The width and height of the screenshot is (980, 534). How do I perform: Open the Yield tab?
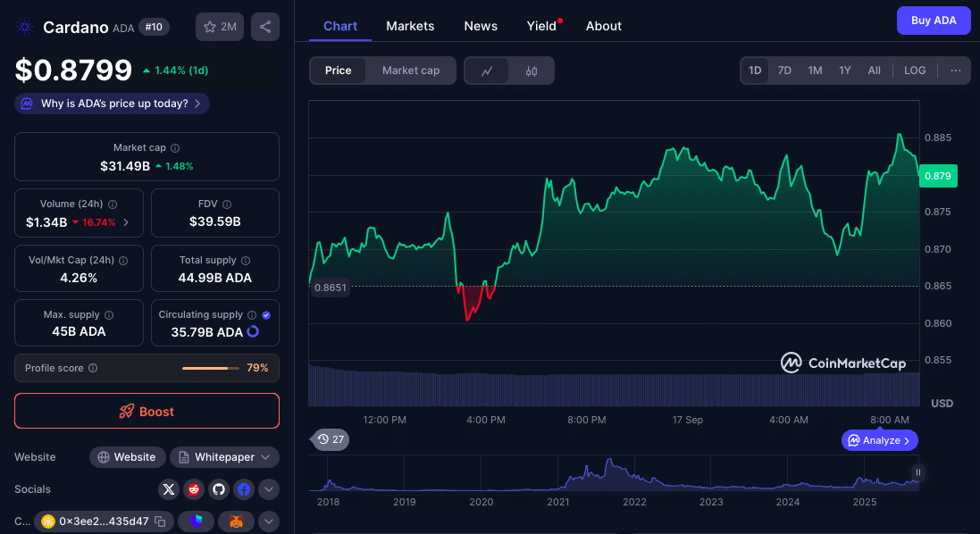coord(542,26)
